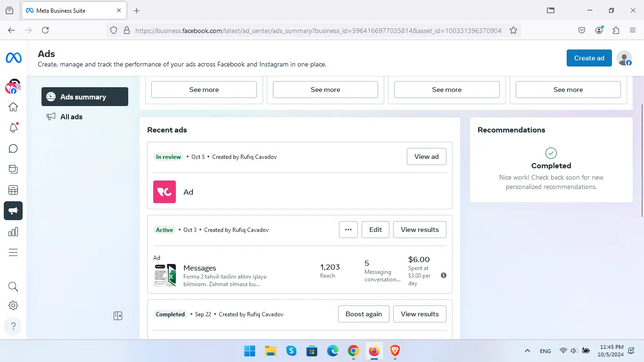Close the Meta Business Suite tab
Screen dimensions: 644x362
[x=119, y=10]
